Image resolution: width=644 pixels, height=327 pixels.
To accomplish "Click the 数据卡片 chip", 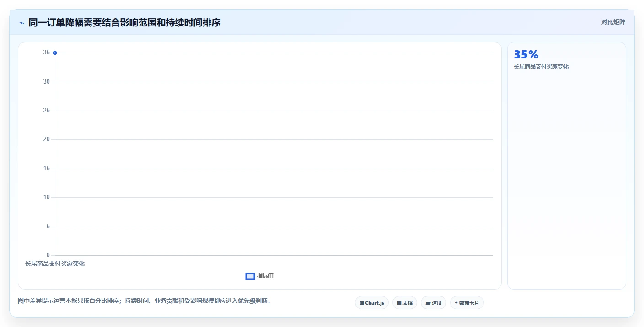I will [467, 303].
